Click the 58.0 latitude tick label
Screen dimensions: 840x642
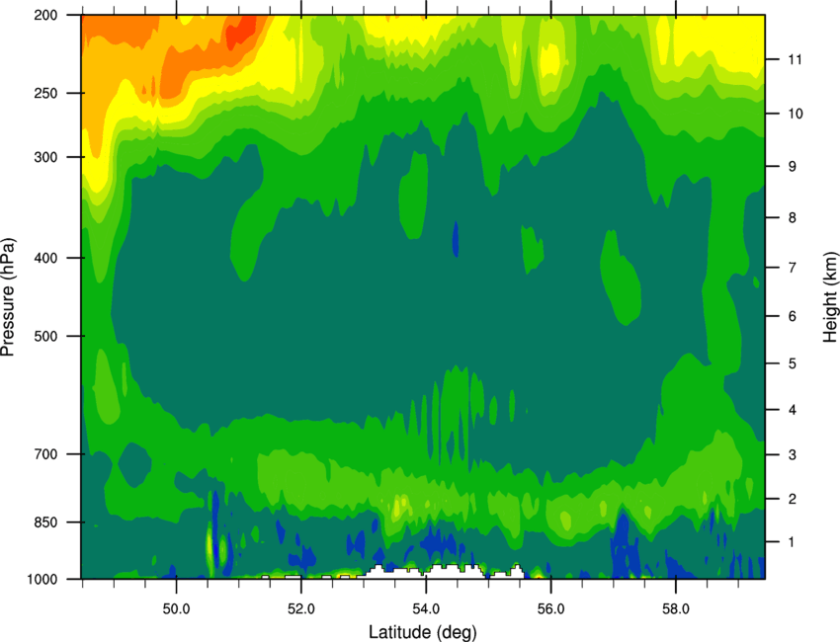tap(676, 609)
